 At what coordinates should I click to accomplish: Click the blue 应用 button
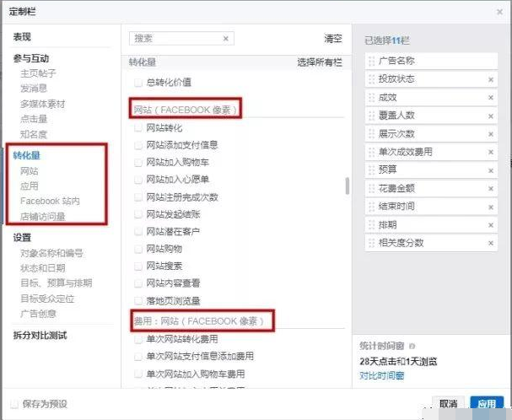click(x=487, y=404)
